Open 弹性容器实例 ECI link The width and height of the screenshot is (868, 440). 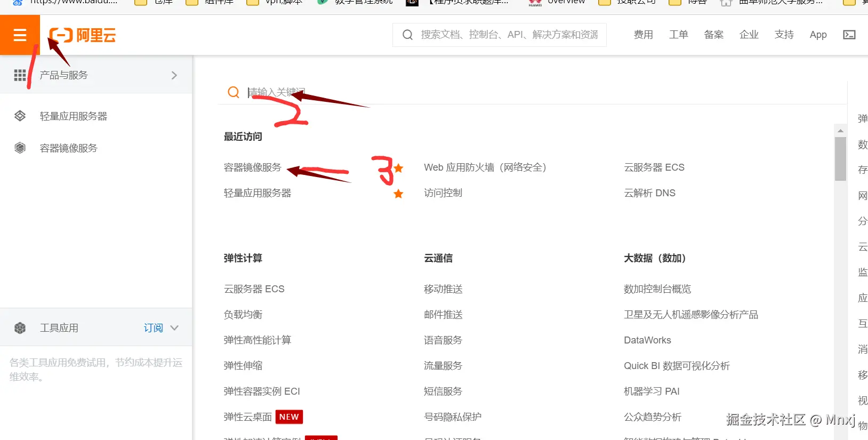(262, 391)
